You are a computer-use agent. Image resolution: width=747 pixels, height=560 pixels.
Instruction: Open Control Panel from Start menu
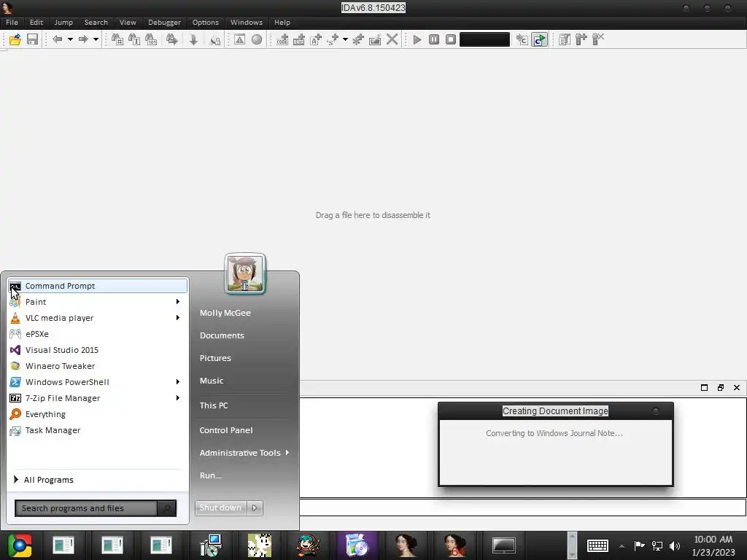point(226,430)
